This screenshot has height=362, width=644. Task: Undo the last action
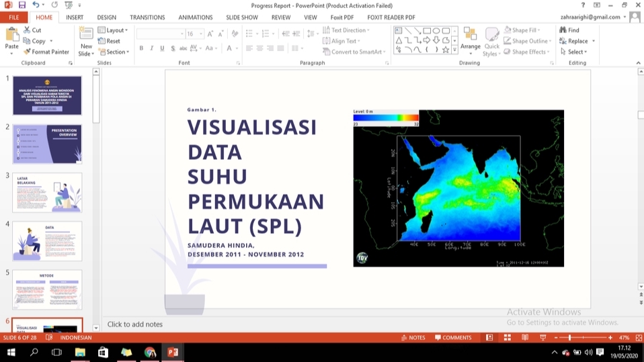[36, 5]
